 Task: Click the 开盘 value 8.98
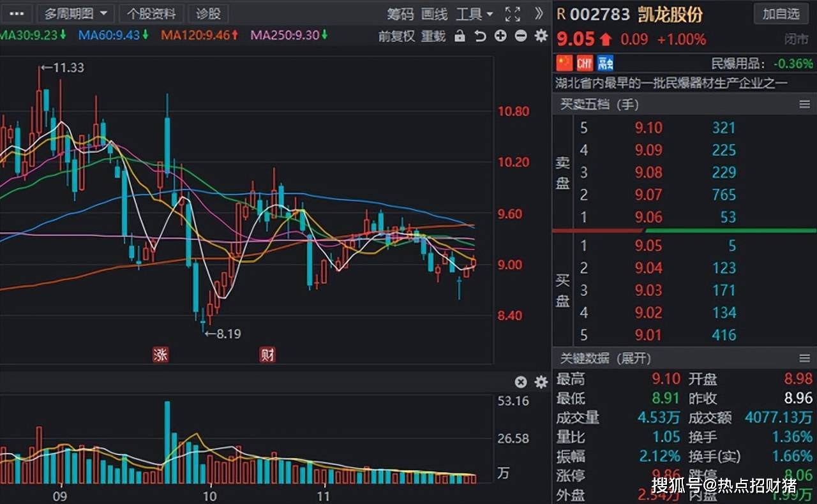[x=798, y=379]
